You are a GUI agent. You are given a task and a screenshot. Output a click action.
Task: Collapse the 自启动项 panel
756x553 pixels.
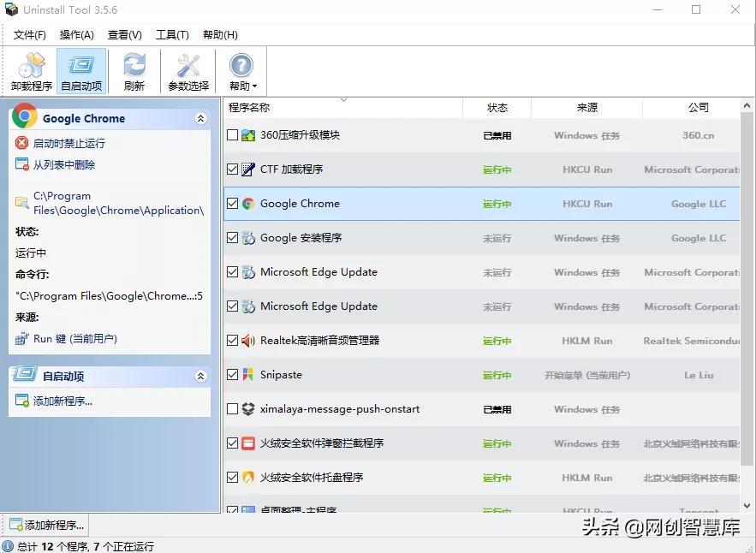tap(201, 375)
